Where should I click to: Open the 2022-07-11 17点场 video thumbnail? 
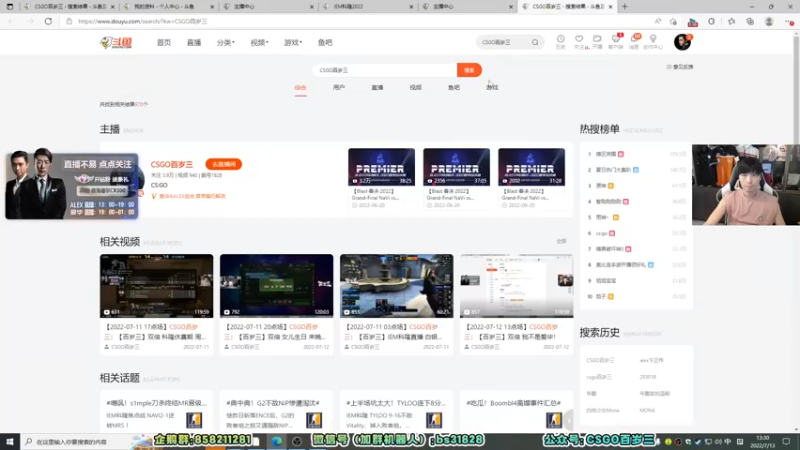click(157, 286)
